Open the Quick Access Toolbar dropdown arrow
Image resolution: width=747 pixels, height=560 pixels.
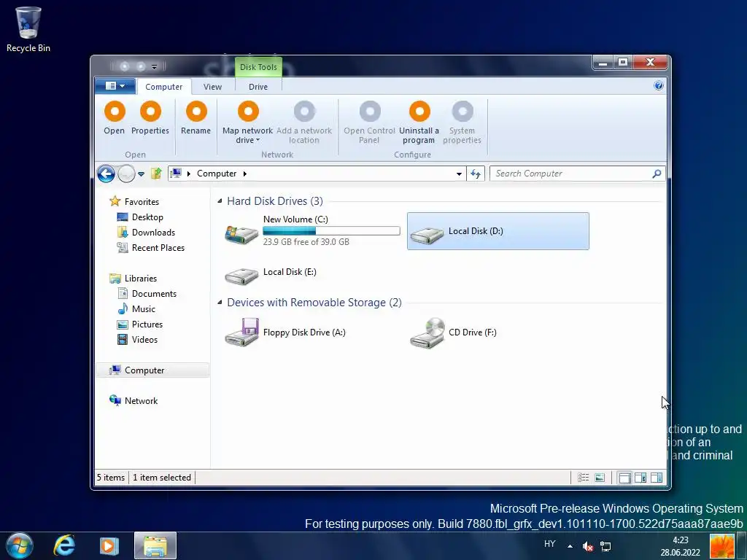pos(154,66)
